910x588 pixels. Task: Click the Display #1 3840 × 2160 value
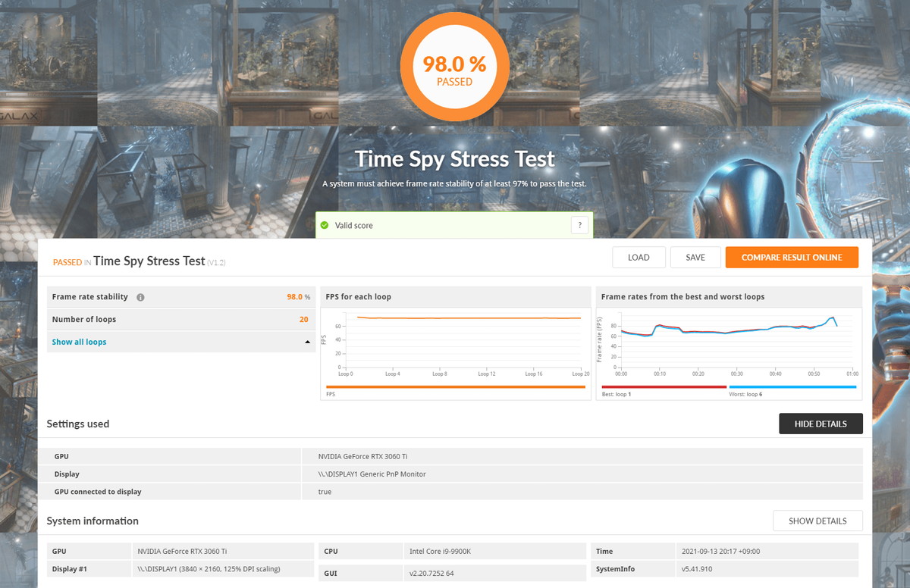coord(209,569)
